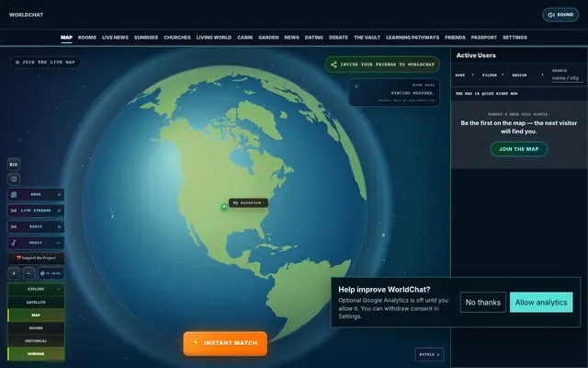Image resolution: width=588 pixels, height=368 pixels.
Task: Click the WORLDCHAT logo
Action: (x=27, y=15)
